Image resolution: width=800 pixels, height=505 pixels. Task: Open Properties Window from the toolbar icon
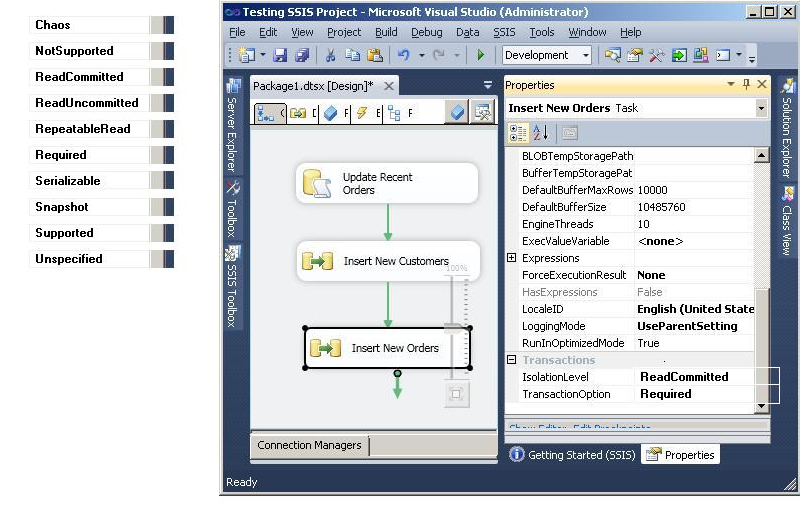point(635,55)
